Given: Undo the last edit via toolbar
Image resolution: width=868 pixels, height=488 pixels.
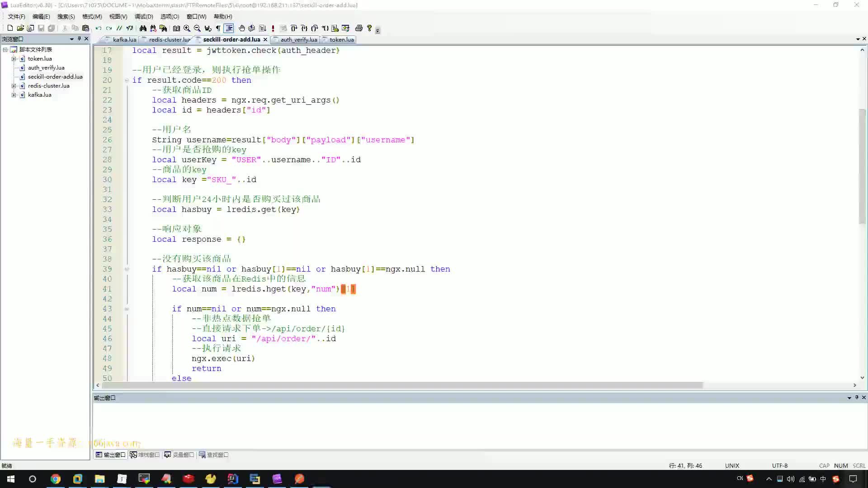Looking at the screenshot, I should pyautogui.click(x=99, y=28).
